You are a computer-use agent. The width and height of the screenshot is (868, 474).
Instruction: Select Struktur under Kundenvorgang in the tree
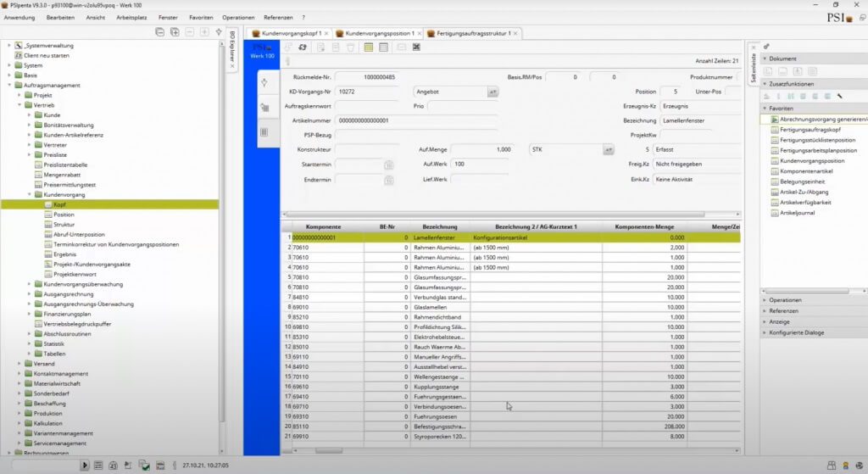64,225
